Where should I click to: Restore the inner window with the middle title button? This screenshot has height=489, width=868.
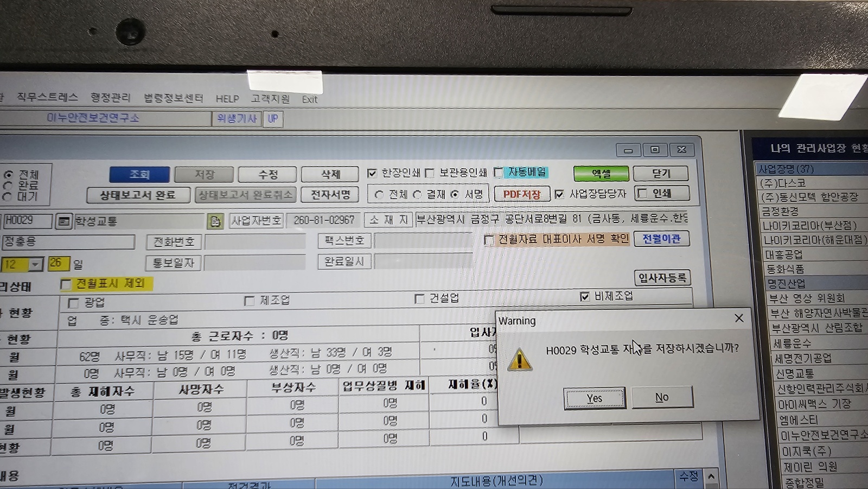pos(655,150)
